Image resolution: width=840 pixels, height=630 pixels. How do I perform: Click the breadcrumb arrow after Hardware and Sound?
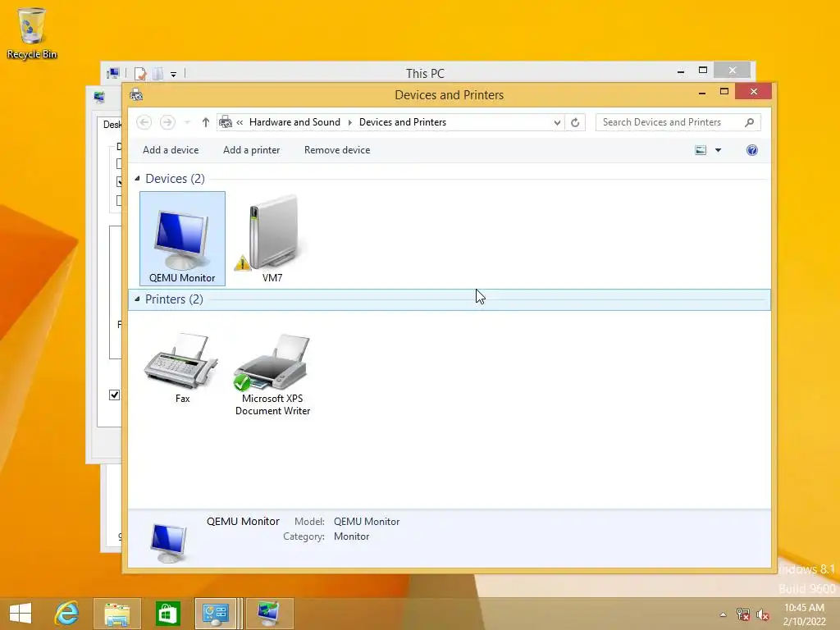(x=349, y=122)
